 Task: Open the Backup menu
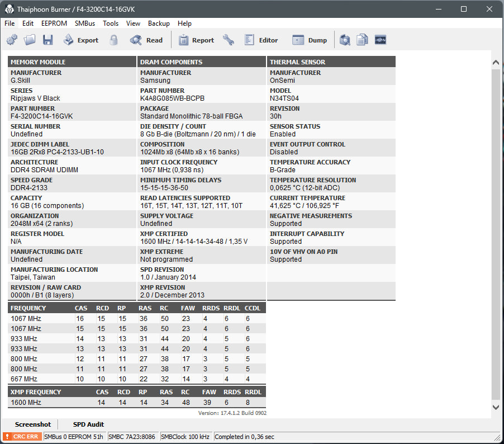[159, 23]
